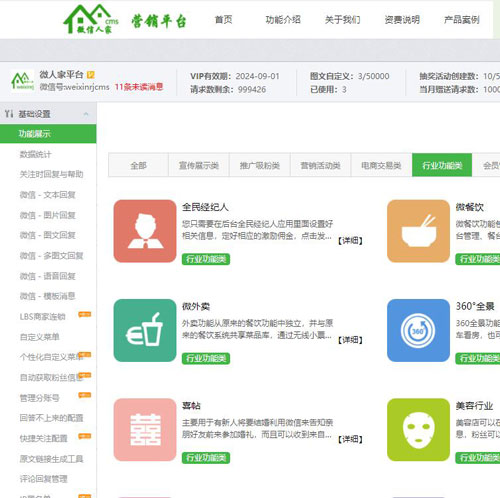Viewport: 500px width, 498px height.
Task: Open the 360°全景 panorama icon
Action: [418, 330]
